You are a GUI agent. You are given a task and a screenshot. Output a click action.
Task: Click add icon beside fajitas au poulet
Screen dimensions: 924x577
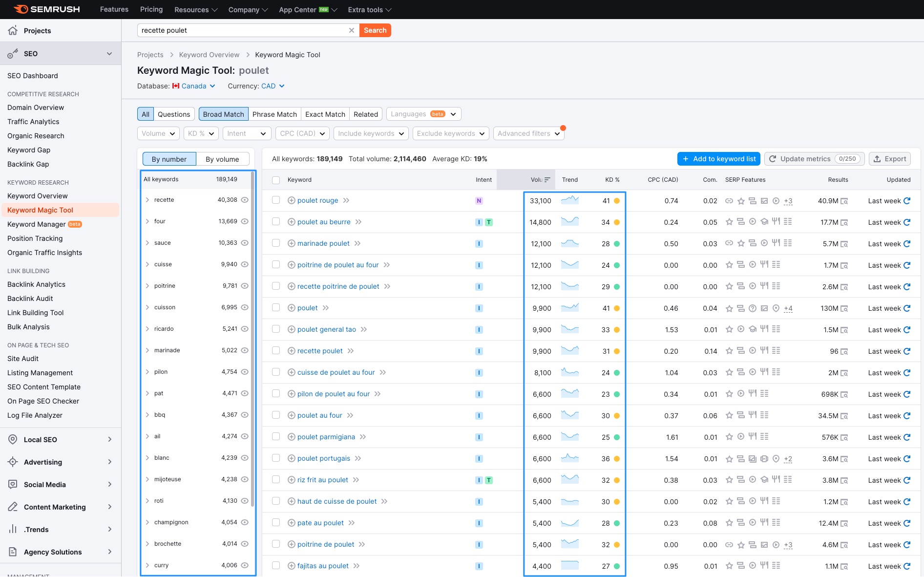point(292,566)
